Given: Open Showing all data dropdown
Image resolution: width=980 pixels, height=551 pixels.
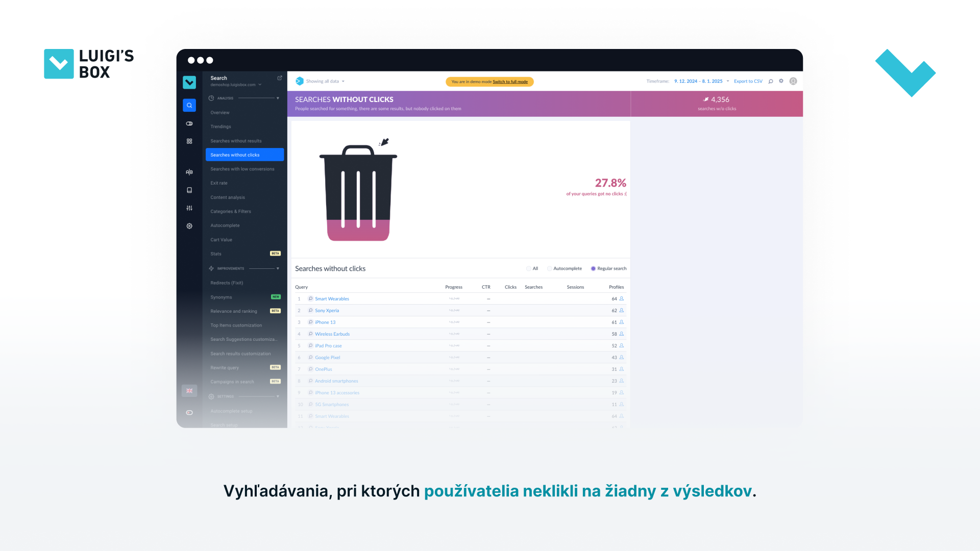Looking at the screenshot, I should [x=325, y=81].
